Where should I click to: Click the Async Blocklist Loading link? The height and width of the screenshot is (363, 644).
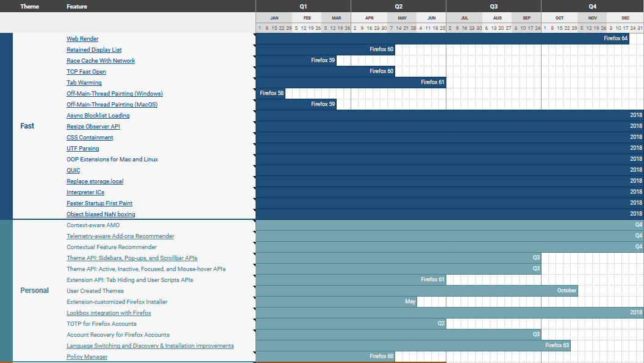(98, 116)
